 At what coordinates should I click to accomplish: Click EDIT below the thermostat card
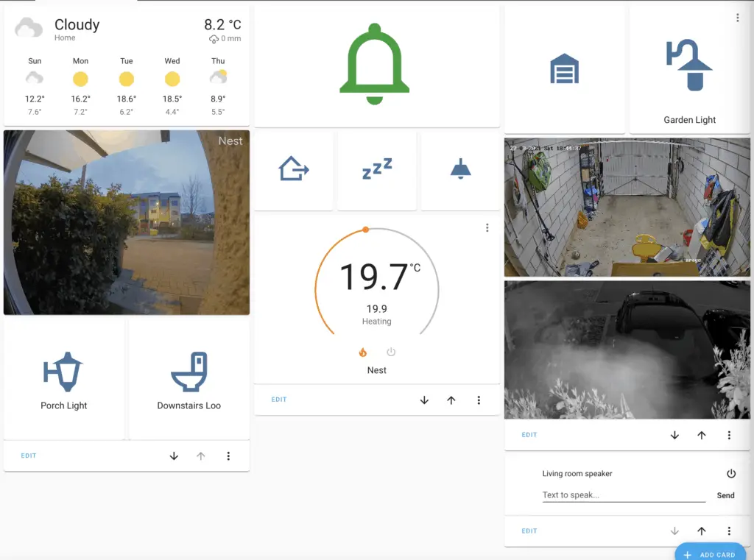278,400
